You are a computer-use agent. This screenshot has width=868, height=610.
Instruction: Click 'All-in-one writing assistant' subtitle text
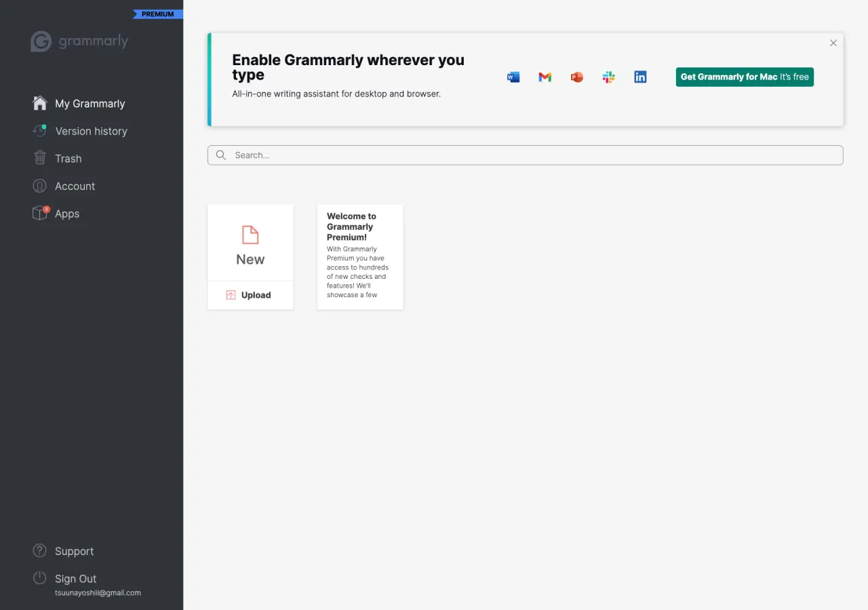tap(336, 94)
